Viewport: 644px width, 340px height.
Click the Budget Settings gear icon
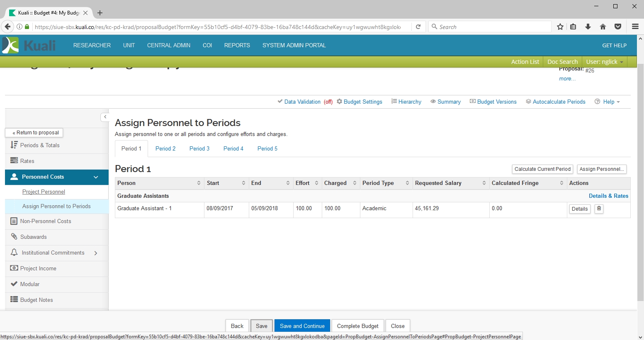[x=340, y=102]
